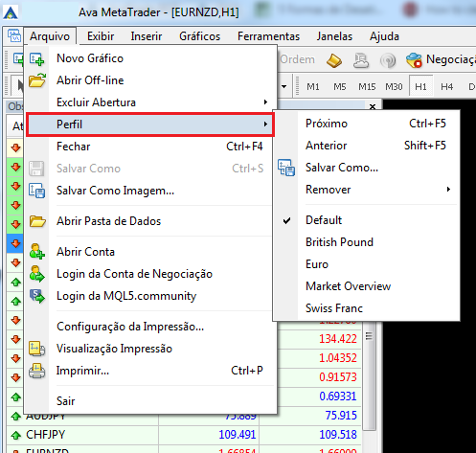Set timeframe to M5

340,86
